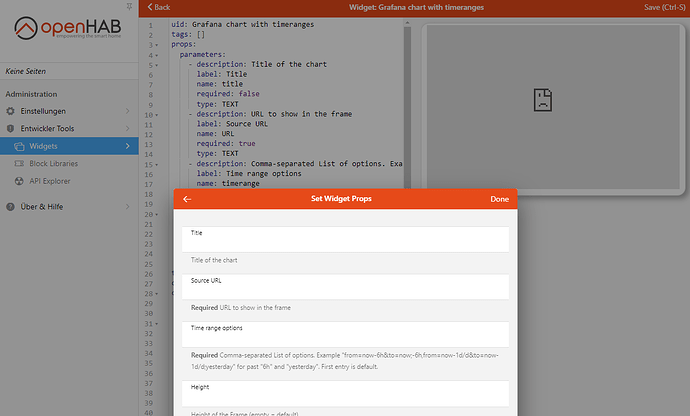The image size is (690, 416).
Task: Open Einstellungen menu item
Action: coord(69,111)
